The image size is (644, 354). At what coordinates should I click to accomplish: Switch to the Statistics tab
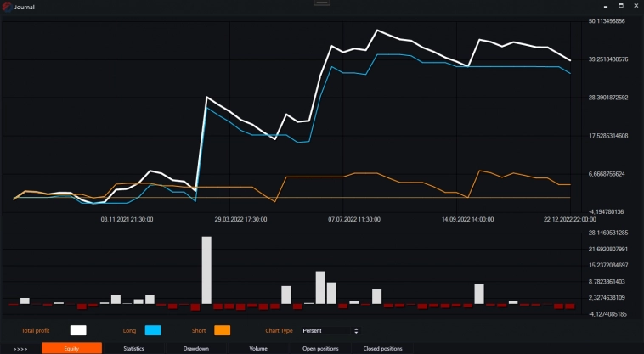click(x=133, y=348)
